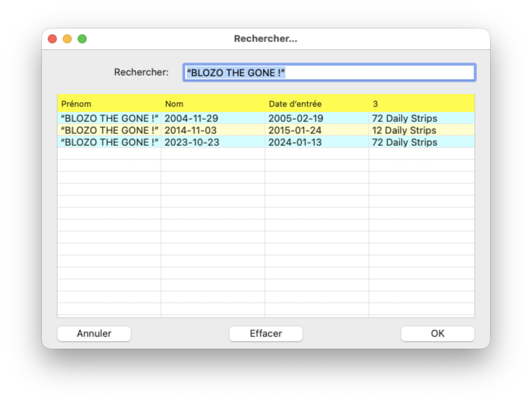This screenshot has width=532, height=404.
Task: Select the 12 Daily Strips cell
Action: pos(404,130)
